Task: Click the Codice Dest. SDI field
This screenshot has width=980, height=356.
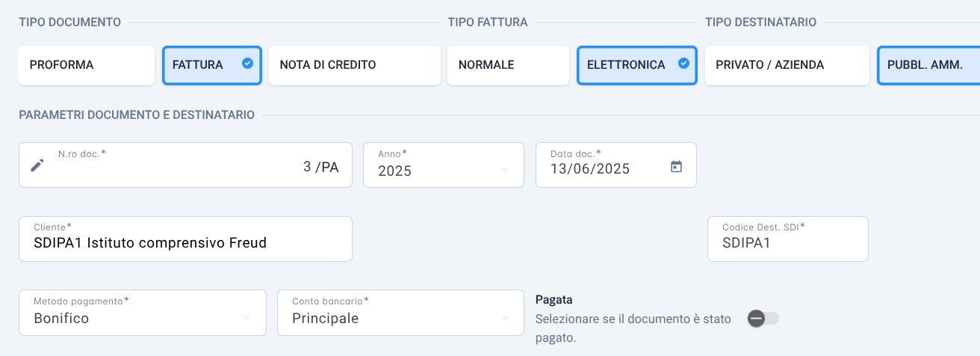Action: pos(788,239)
